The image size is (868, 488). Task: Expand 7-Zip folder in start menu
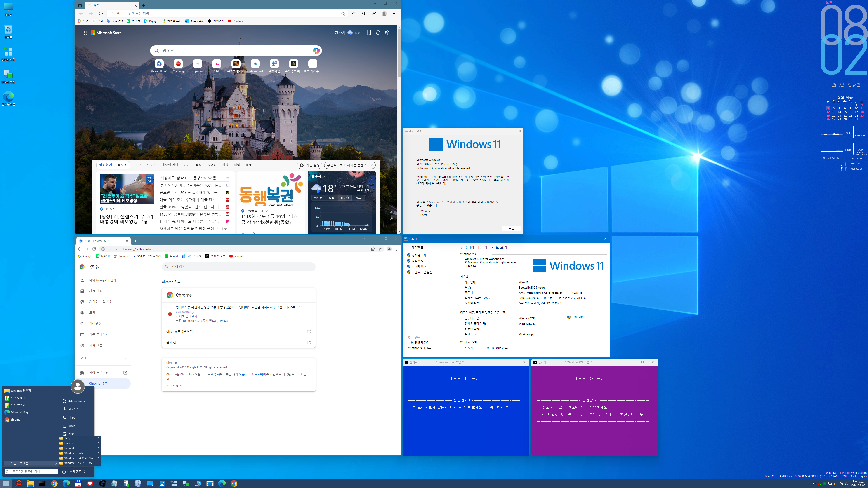(80, 438)
